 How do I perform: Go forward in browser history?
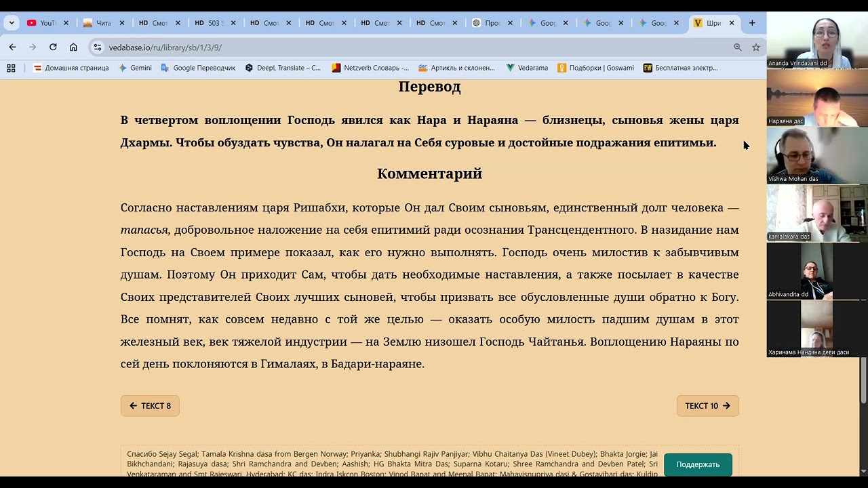(x=33, y=47)
